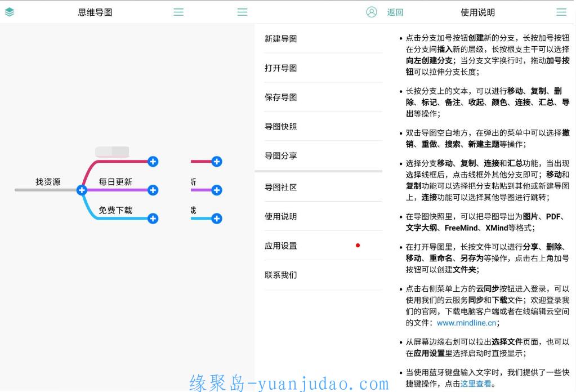Choose 保存导图 from the menu
Viewport: 576px width, 392px height.
281,97
